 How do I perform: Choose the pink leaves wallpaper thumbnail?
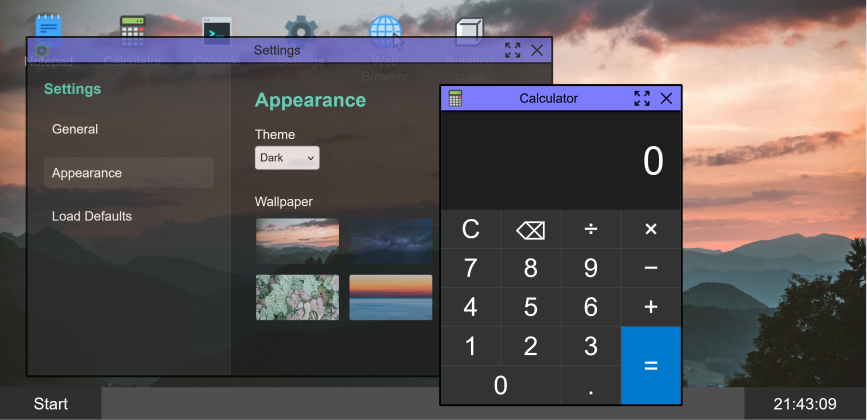(297, 297)
